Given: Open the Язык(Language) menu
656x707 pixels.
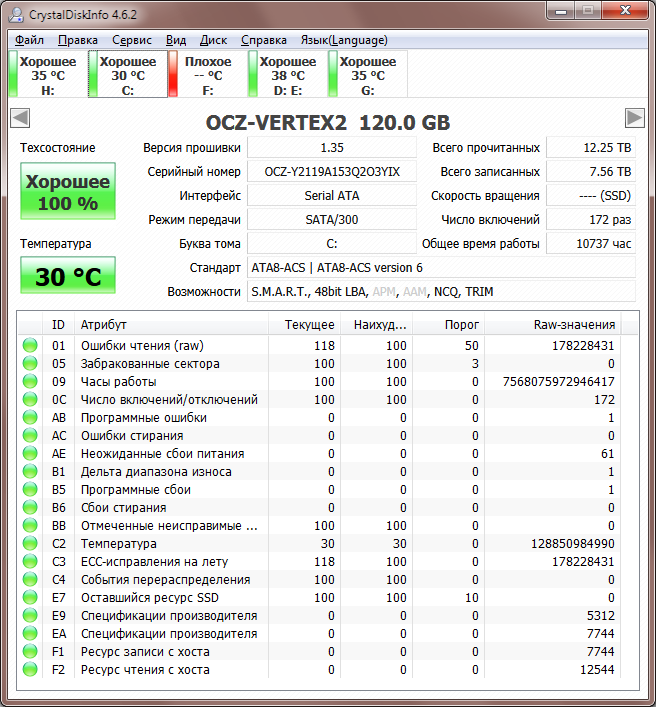Looking at the screenshot, I should [x=344, y=40].
